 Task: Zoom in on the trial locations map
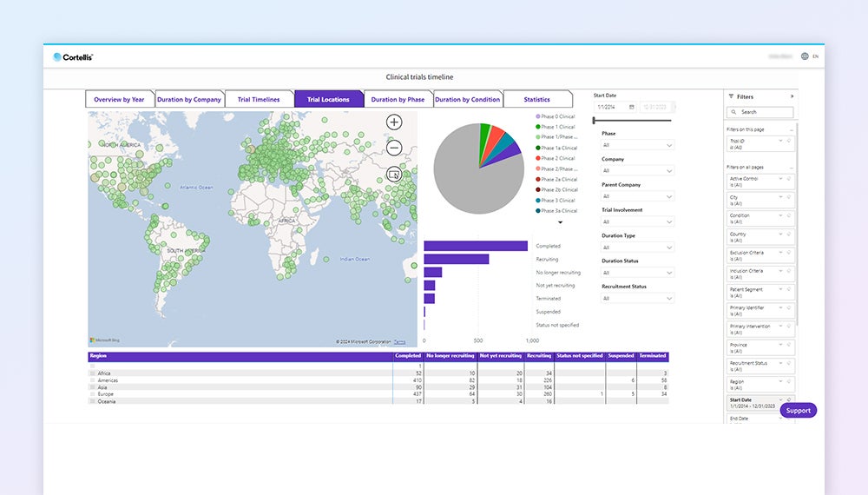[x=394, y=122]
